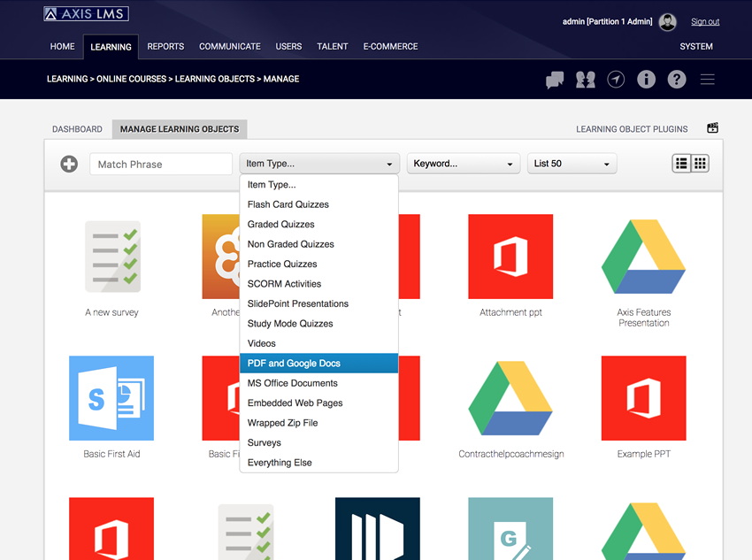The height and width of the screenshot is (560, 752).
Task: Select the LEARNING nav tab
Action: [x=111, y=47]
